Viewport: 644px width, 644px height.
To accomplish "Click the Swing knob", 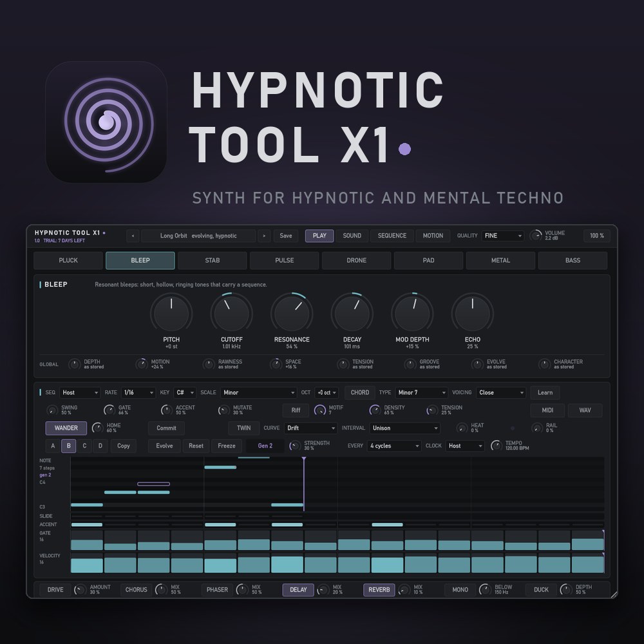I will pos(52,410).
